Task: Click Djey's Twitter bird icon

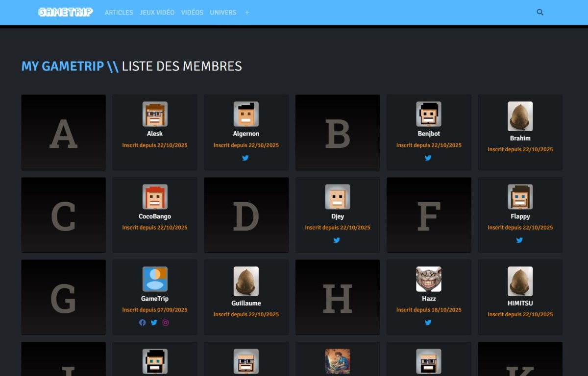Action: coord(337,240)
